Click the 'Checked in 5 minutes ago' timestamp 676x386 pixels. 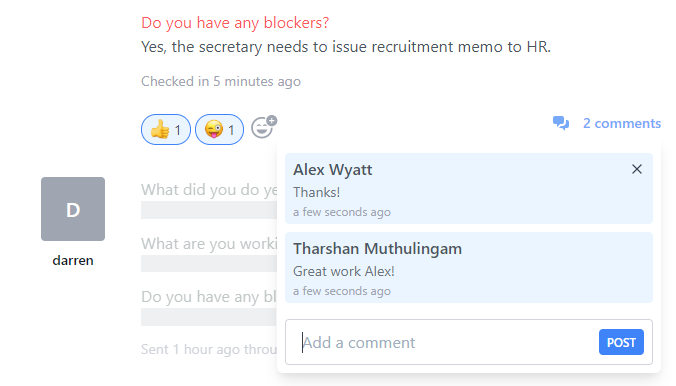coord(221,82)
